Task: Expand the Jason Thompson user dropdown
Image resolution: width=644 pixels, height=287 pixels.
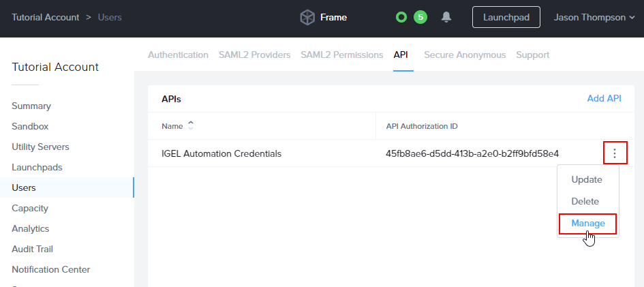Action: pos(594,17)
